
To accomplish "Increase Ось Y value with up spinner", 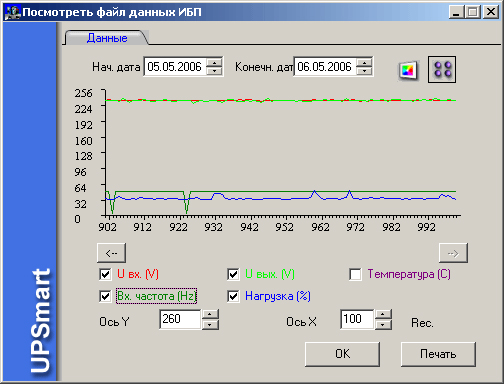I will [210, 315].
